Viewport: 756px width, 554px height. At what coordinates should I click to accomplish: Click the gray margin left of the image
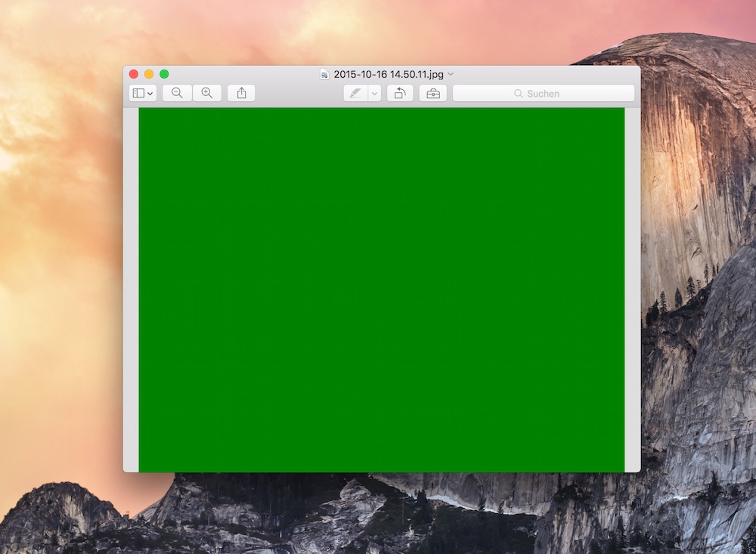coord(131,289)
